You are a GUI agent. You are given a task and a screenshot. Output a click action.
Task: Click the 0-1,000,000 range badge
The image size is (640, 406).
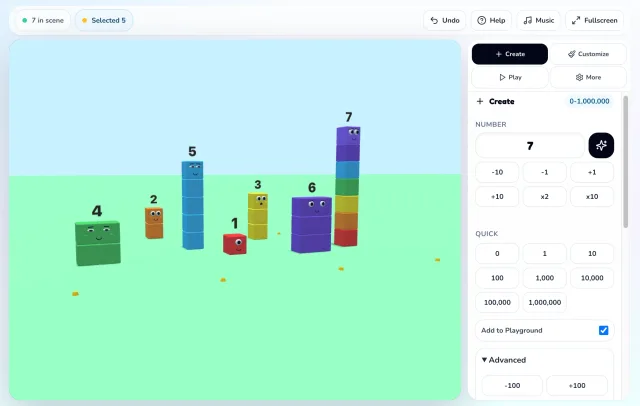coord(589,101)
